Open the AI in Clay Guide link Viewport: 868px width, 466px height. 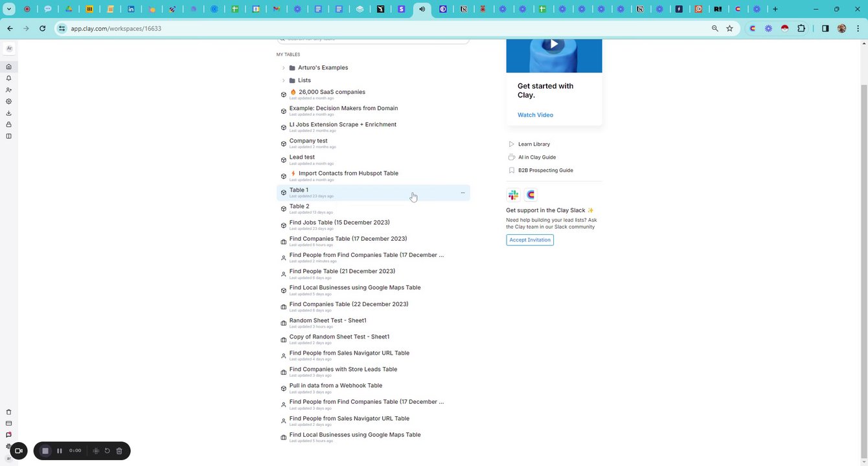point(537,157)
